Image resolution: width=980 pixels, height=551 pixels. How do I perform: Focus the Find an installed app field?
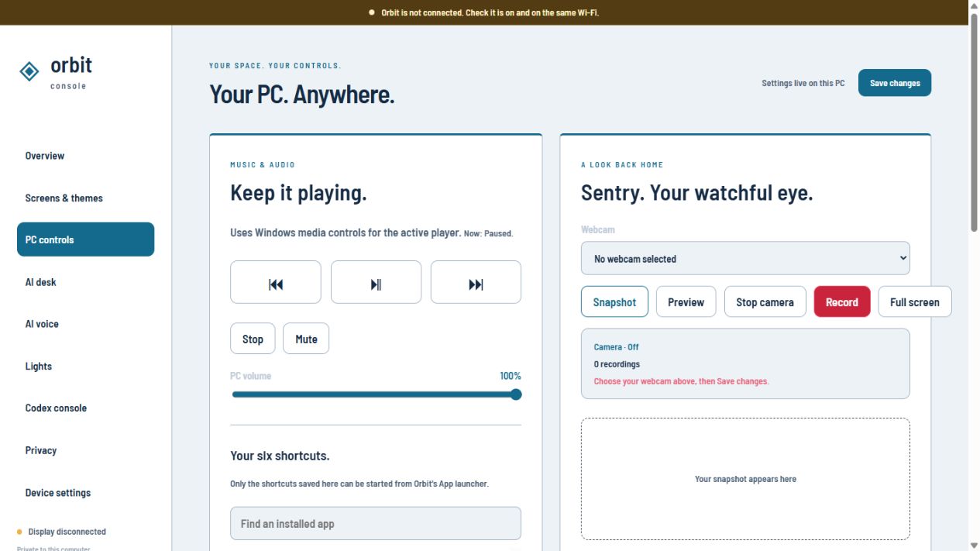coord(376,523)
